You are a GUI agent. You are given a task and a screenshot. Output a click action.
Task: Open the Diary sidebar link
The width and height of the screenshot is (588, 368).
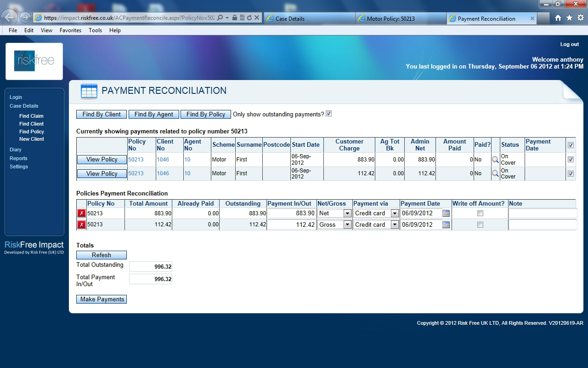15,149
